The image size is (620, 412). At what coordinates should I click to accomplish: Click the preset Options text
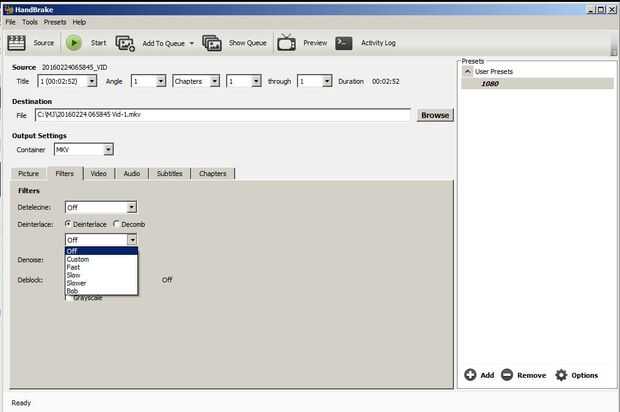point(584,375)
